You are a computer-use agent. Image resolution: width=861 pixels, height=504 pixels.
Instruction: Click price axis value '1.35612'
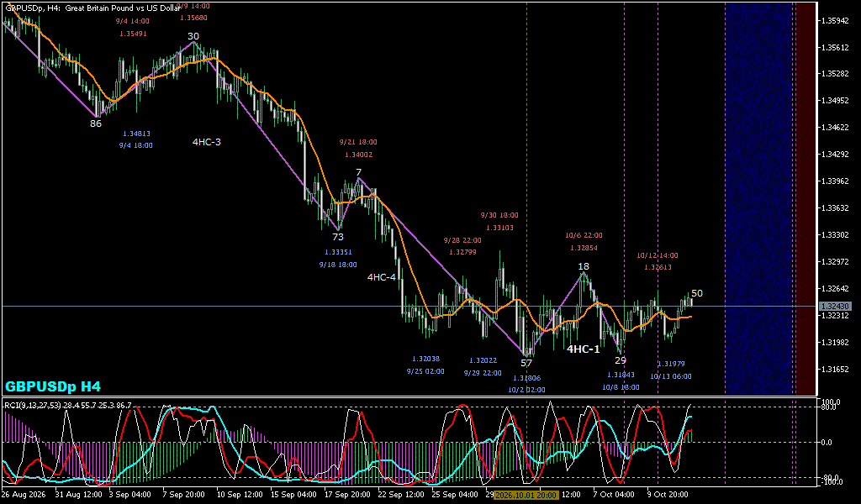point(835,48)
